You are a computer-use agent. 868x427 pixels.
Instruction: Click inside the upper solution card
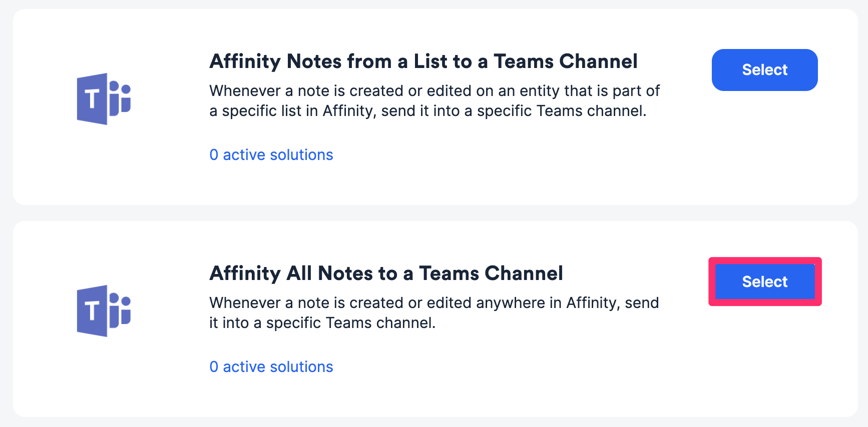(434, 107)
